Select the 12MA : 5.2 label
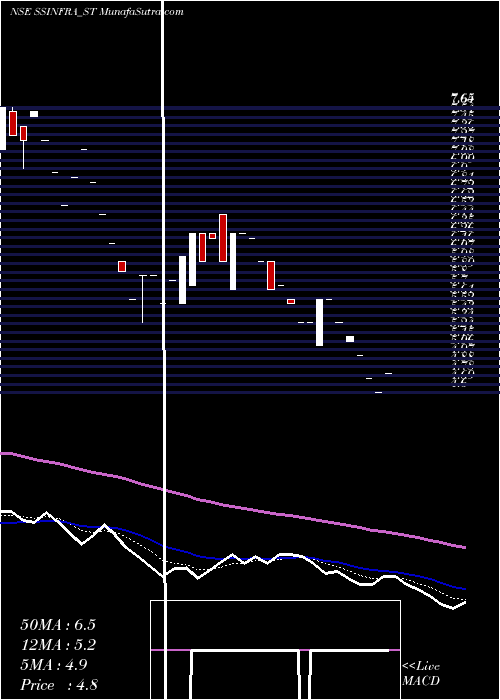The image size is (500, 700). coord(58,645)
